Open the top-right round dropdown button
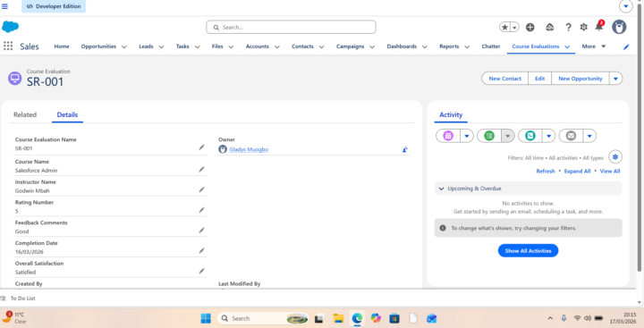Screen dimensions: 644x328 (x=625, y=6)
